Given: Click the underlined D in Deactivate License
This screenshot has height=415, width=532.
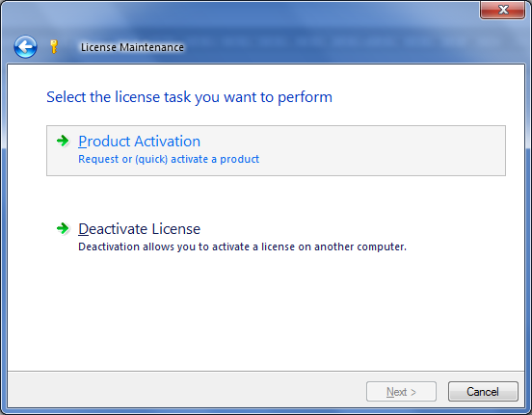Looking at the screenshot, I should pyautogui.click(x=83, y=229).
